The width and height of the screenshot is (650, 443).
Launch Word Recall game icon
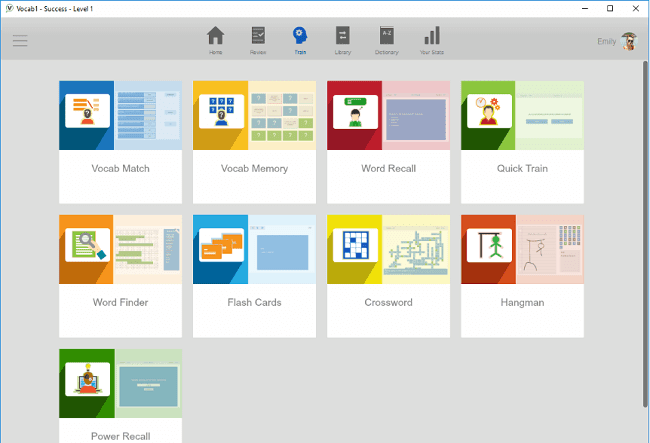pos(355,111)
